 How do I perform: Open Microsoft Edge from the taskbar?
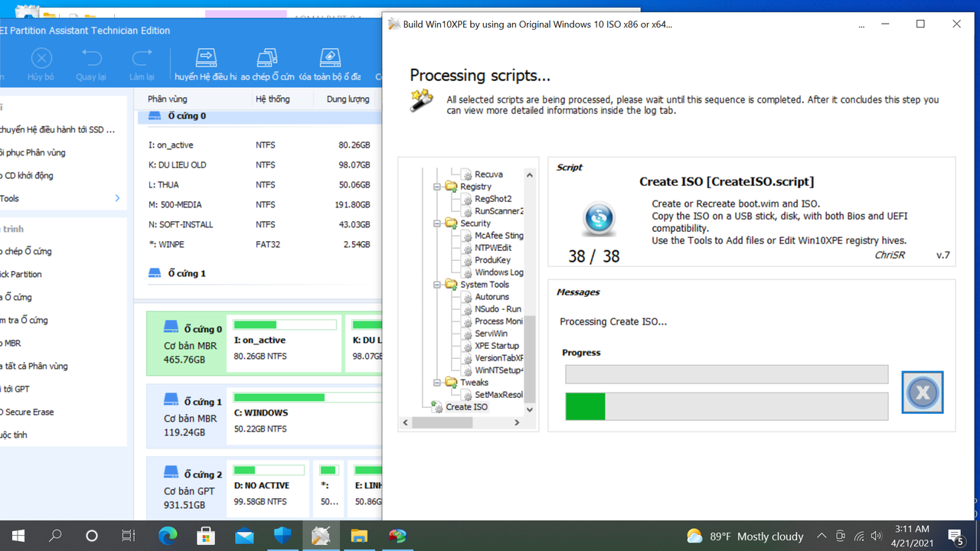point(168,536)
